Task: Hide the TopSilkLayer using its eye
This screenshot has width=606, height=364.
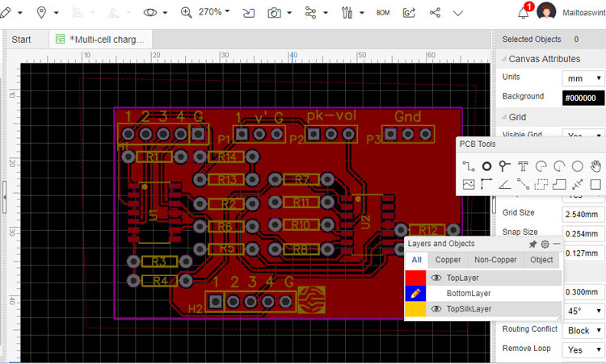Action: tap(436, 308)
